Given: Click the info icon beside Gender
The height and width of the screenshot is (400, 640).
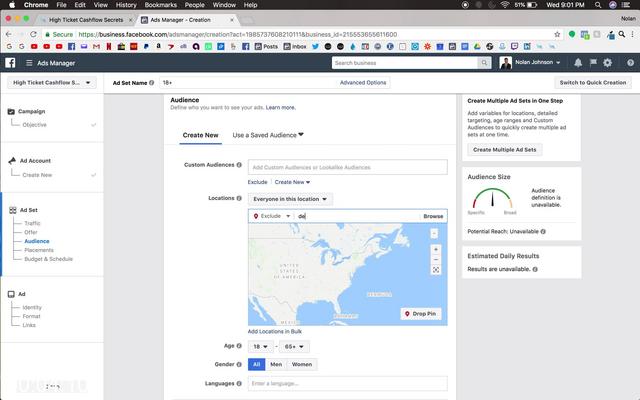Looking at the screenshot, I should tap(239, 364).
